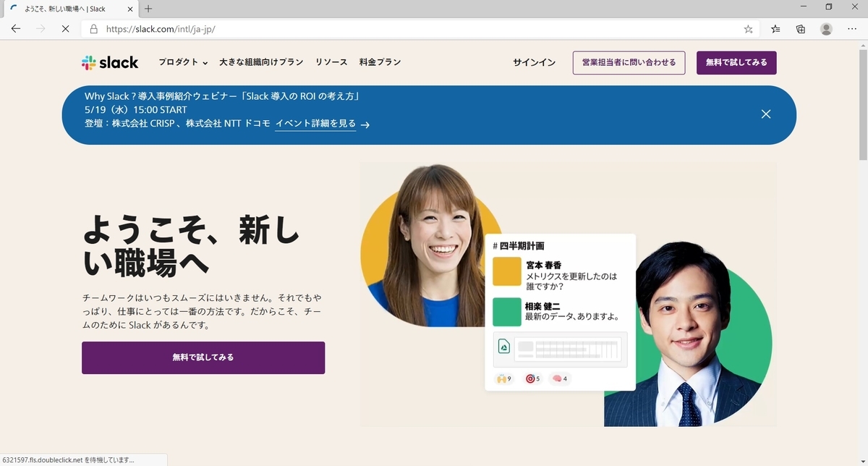This screenshot has width=868, height=466.
Task: Click the arrow after イベント詳細を見る
Action: tap(365, 124)
